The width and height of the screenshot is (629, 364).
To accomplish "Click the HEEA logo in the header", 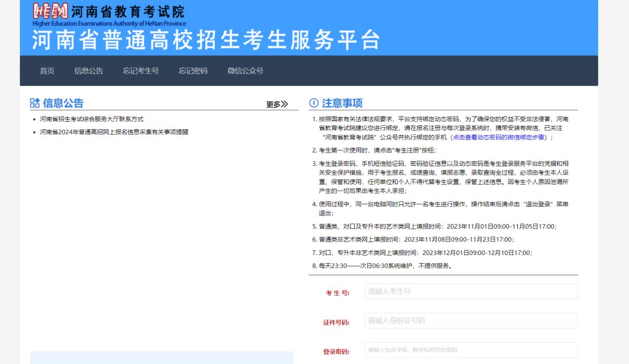I will point(50,11).
